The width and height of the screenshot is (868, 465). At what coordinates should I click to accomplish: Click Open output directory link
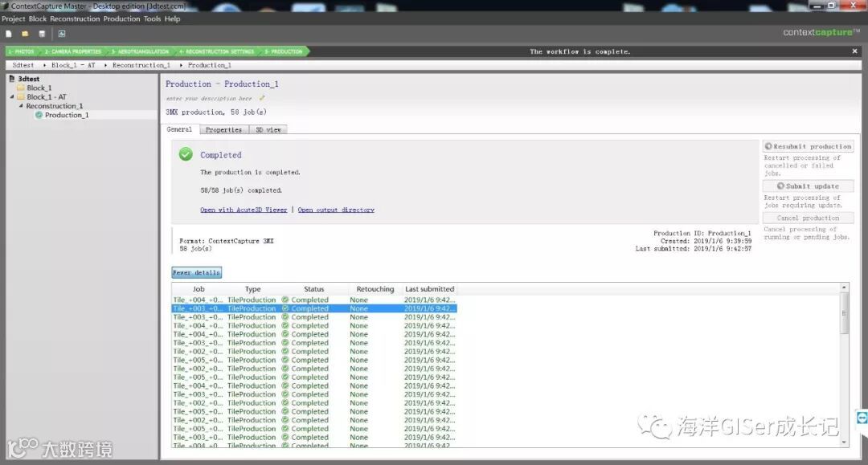(x=336, y=210)
